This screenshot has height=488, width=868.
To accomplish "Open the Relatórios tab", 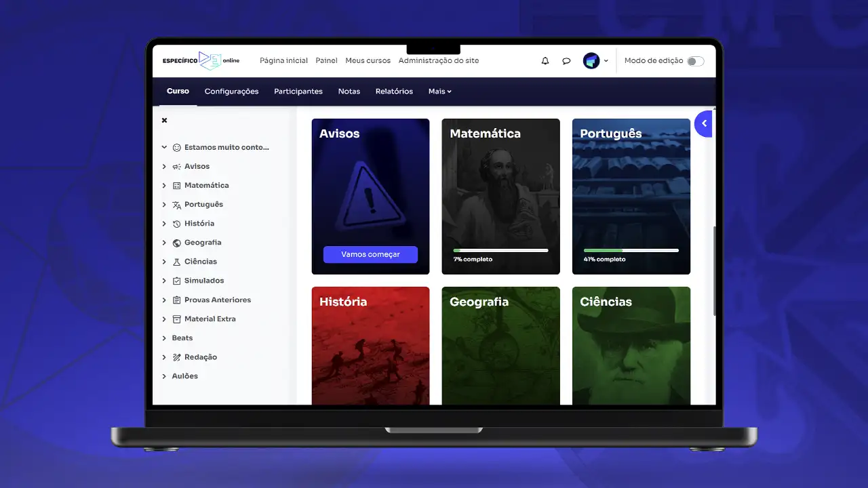I will pos(394,91).
